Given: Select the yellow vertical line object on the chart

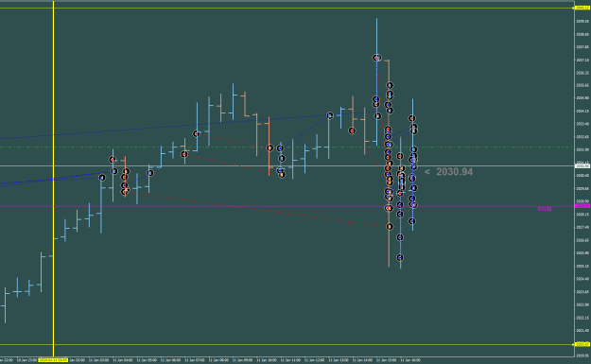Looking at the screenshot, I should [x=54, y=179].
